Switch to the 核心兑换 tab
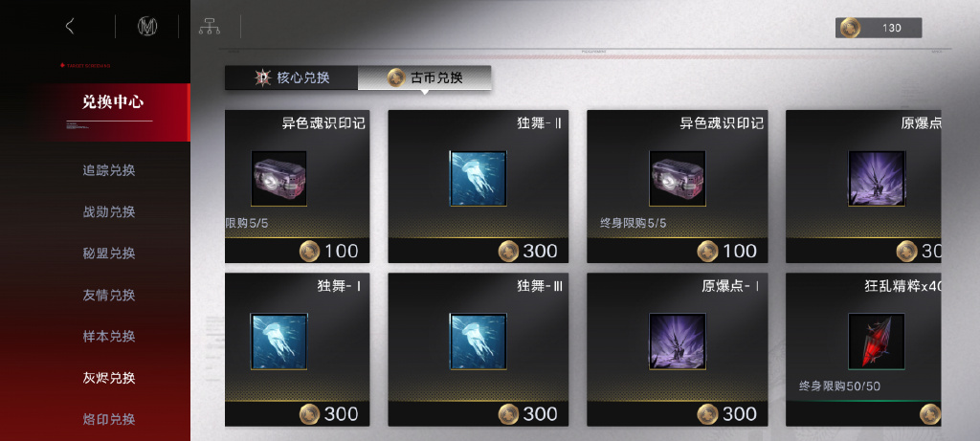 coord(291,78)
